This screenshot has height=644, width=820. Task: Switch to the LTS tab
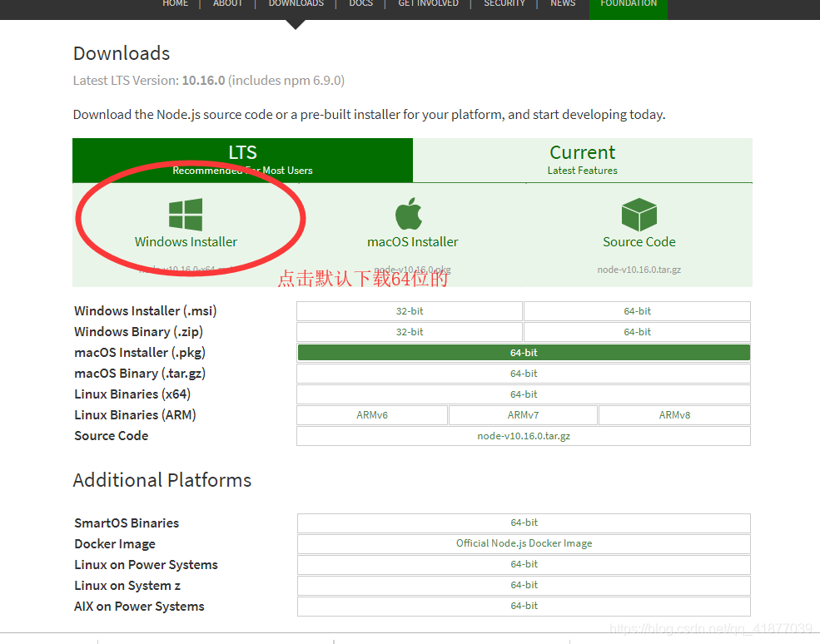point(242,160)
